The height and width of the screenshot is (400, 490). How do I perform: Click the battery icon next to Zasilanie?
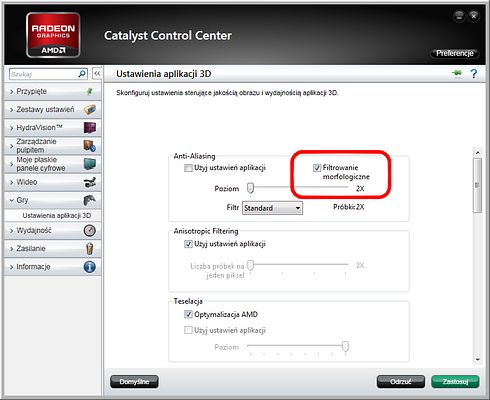[89, 248]
